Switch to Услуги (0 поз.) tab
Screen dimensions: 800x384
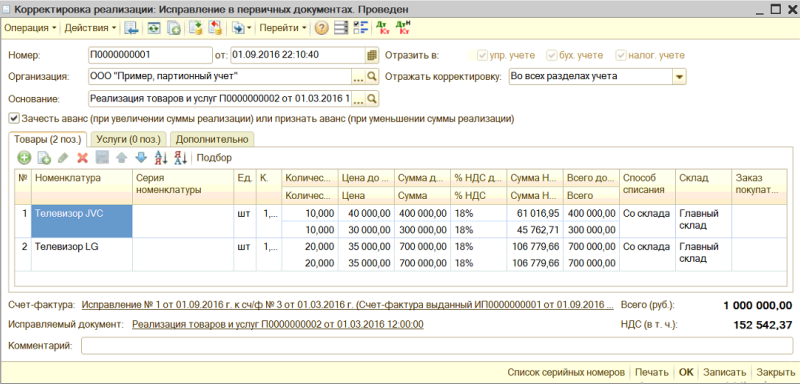[129, 139]
